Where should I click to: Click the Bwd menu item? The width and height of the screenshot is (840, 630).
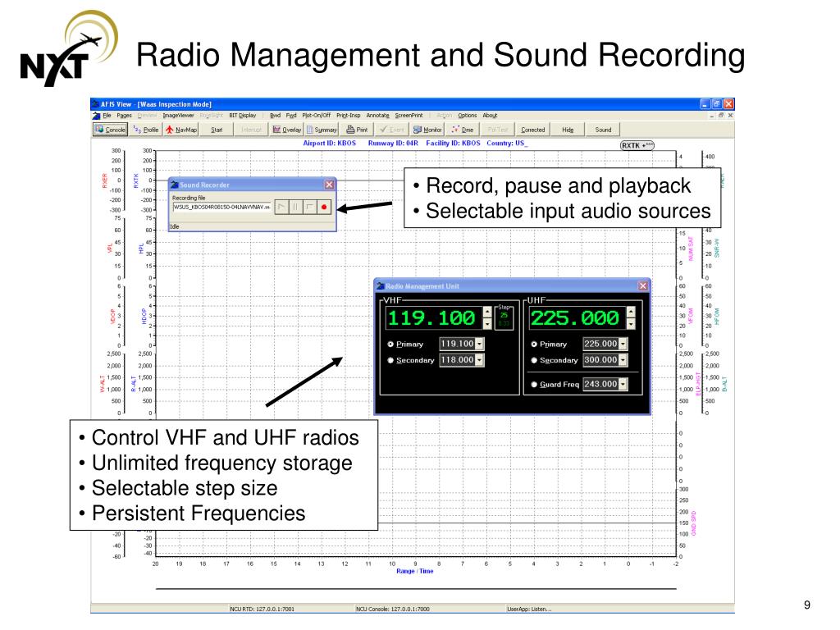tap(275, 115)
